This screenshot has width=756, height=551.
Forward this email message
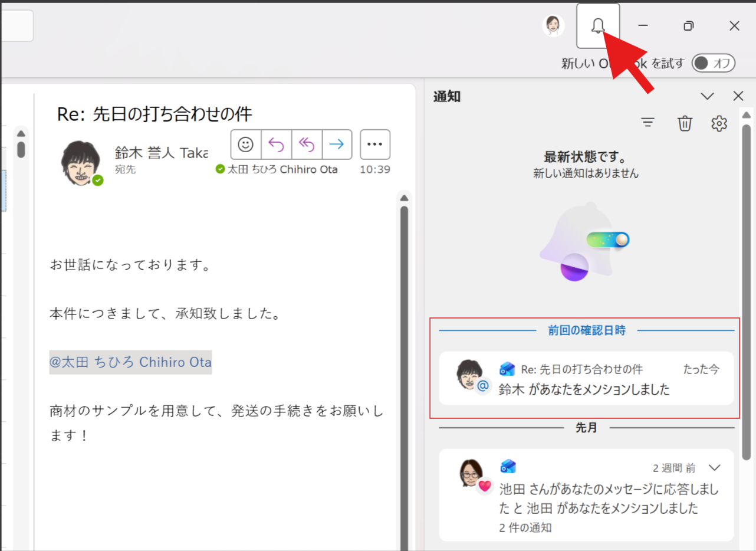point(337,145)
